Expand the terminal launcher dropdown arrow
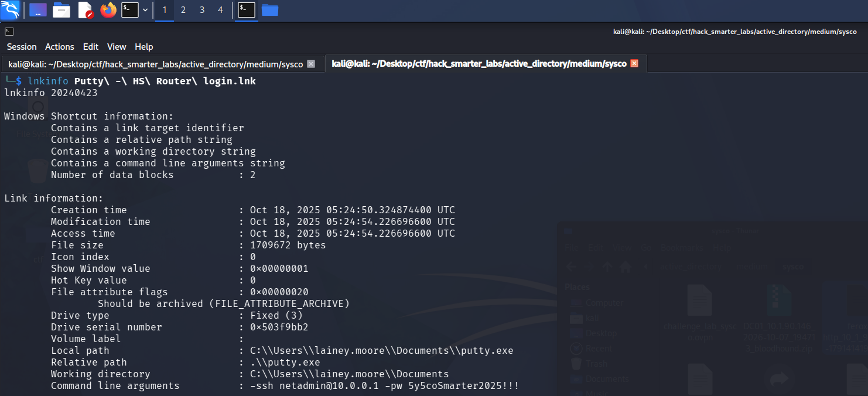The width and height of the screenshot is (868, 396). tap(145, 10)
